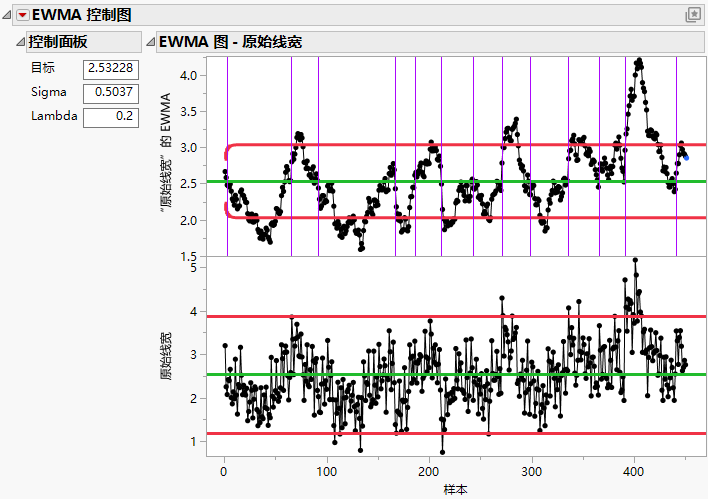Click the Lambda label in control panel

pyautogui.click(x=54, y=116)
